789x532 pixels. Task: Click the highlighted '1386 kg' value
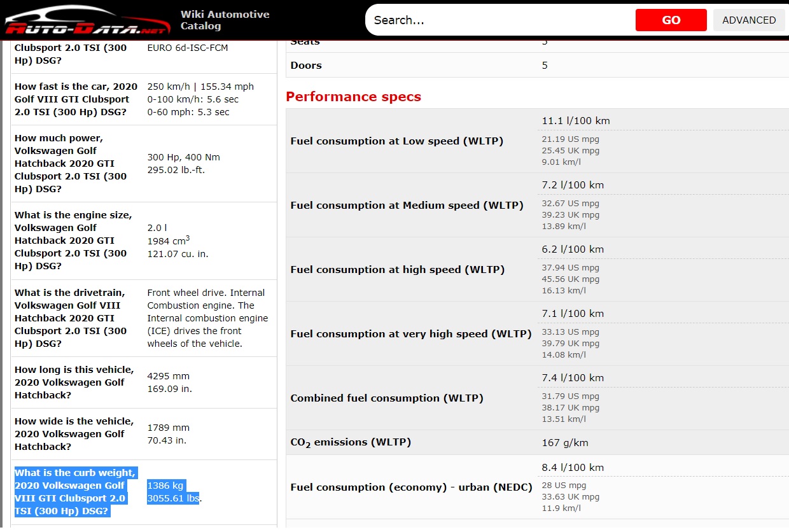(165, 486)
